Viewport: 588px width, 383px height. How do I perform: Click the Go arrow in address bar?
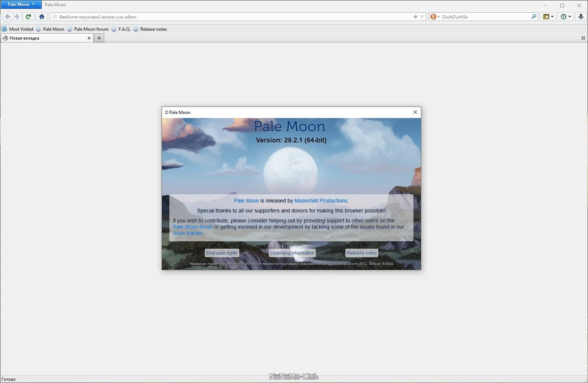(415, 17)
